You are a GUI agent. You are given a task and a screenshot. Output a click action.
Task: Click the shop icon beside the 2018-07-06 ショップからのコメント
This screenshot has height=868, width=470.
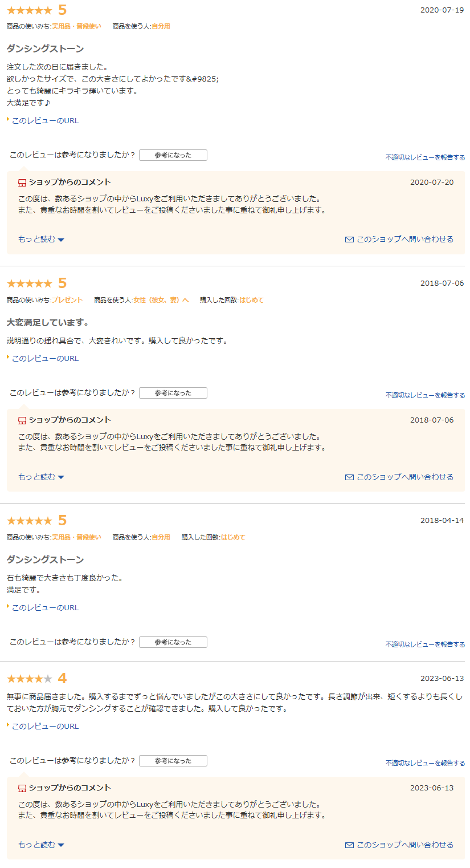[22, 420]
